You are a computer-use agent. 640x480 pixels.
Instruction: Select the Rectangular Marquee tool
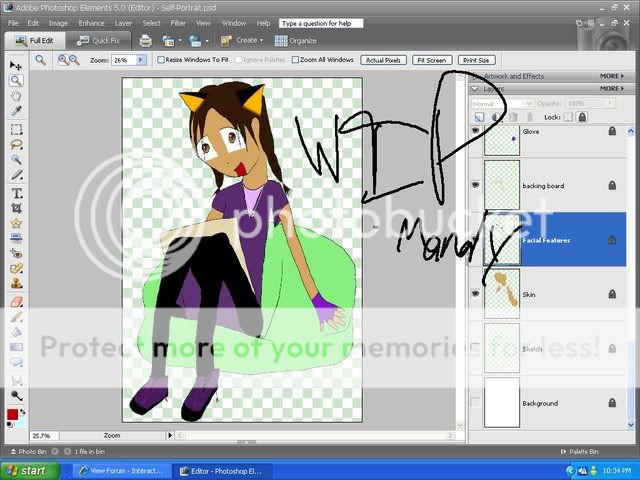point(16,129)
